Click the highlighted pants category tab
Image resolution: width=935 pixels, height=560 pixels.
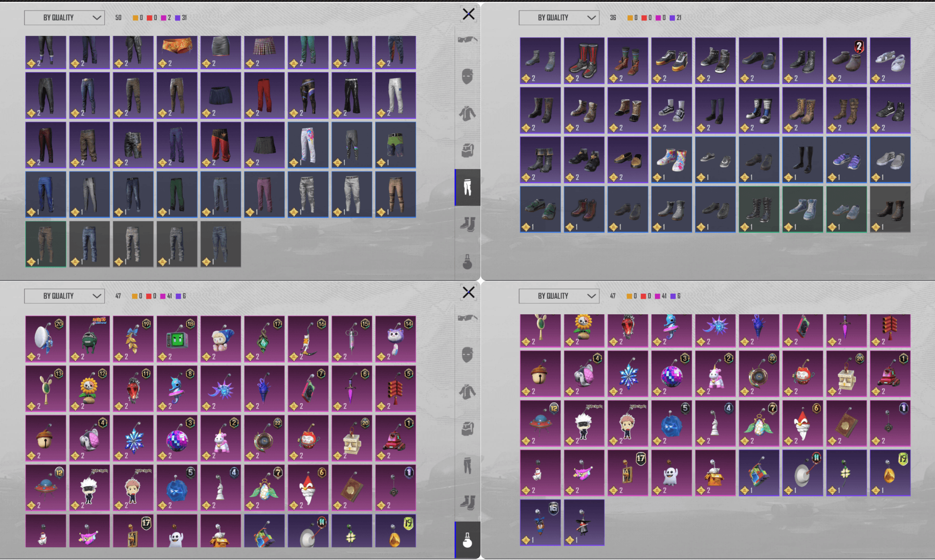point(467,188)
